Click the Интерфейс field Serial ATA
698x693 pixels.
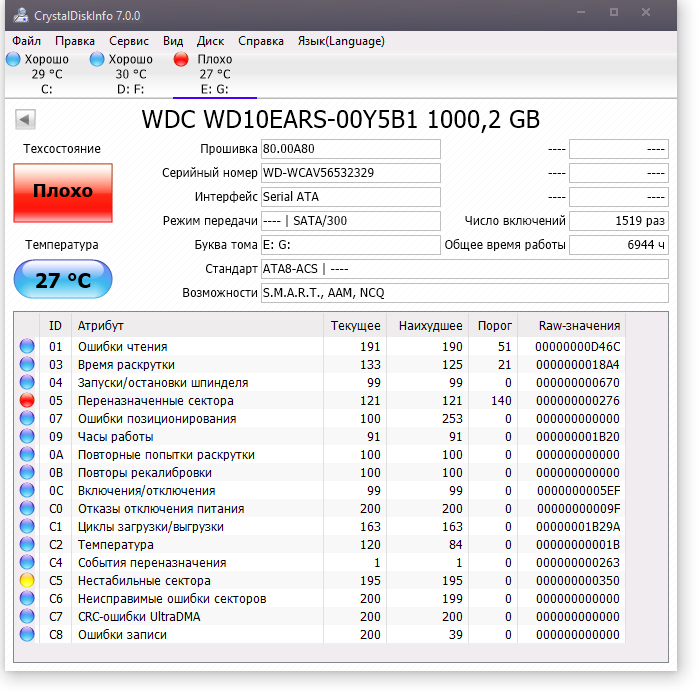351,197
